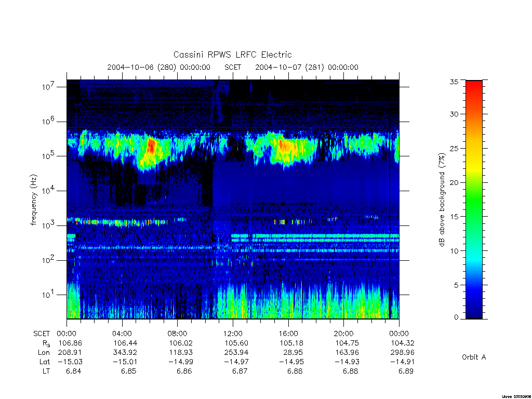Viewport: 532px width, 399px height.
Task: Click the plot title Cassini RPWS LRFC Electric
Action: (x=232, y=55)
